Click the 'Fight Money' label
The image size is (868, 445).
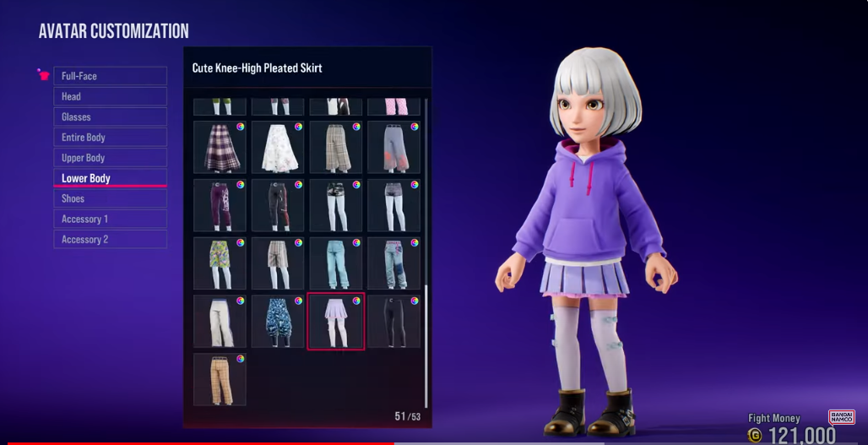[x=774, y=419]
